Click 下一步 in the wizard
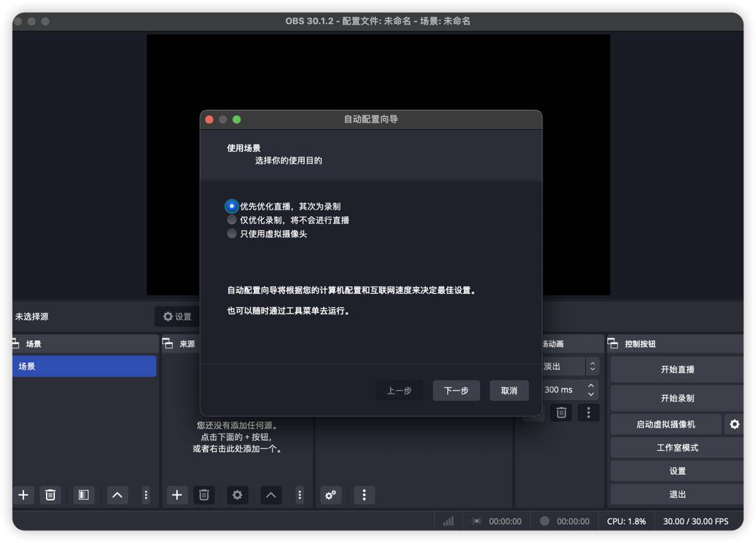Image resolution: width=756 pixels, height=543 pixels. pos(455,391)
